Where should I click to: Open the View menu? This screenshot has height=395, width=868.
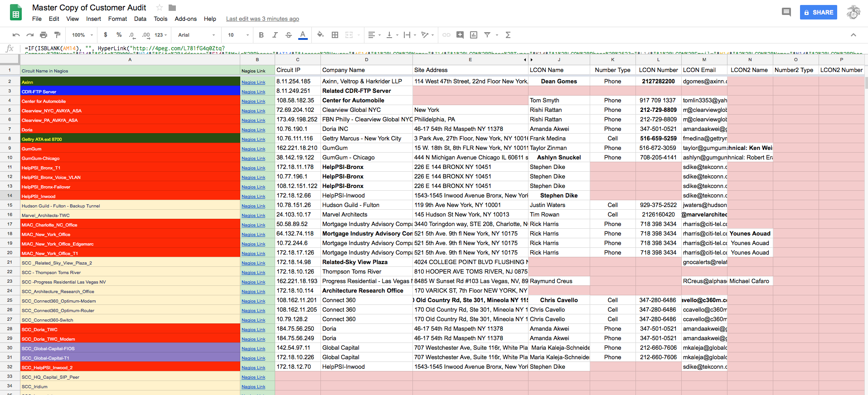pyautogui.click(x=73, y=19)
